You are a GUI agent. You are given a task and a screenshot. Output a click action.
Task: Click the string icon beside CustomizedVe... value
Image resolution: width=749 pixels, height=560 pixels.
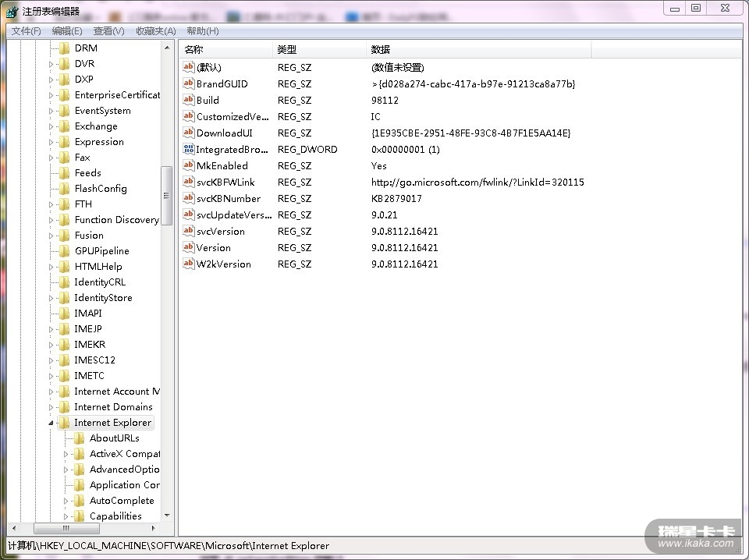pos(189,116)
